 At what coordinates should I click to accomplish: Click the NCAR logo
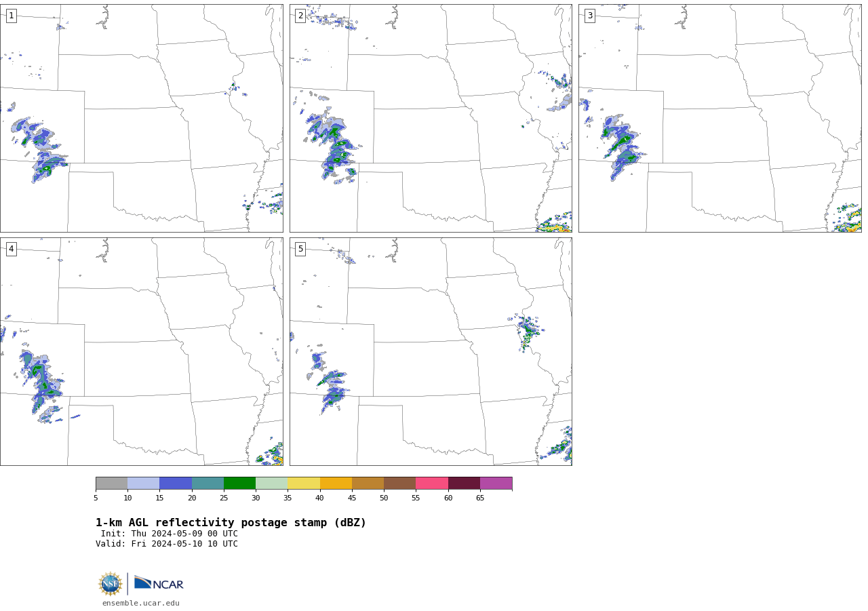coord(159,583)
